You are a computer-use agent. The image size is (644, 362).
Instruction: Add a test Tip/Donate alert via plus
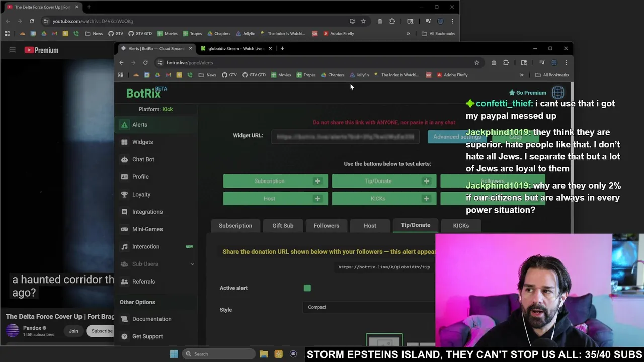pyautogui.click(x=426, y=181)
